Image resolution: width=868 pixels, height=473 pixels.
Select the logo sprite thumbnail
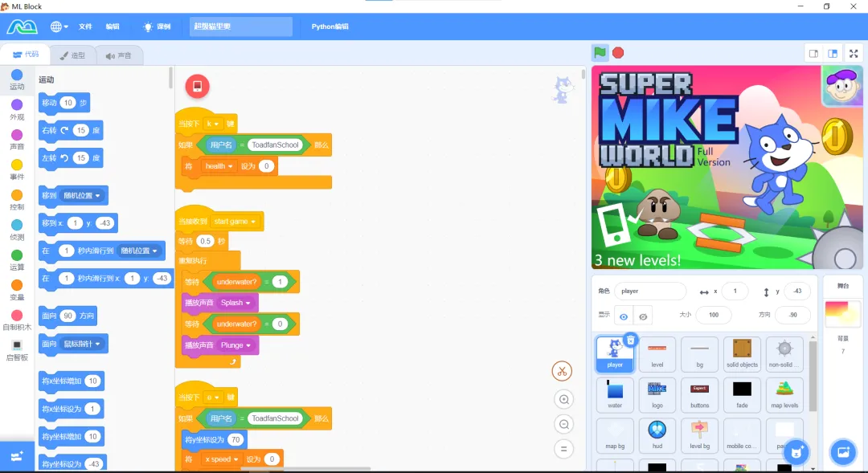pyautogui.click(x=657, y=395)
